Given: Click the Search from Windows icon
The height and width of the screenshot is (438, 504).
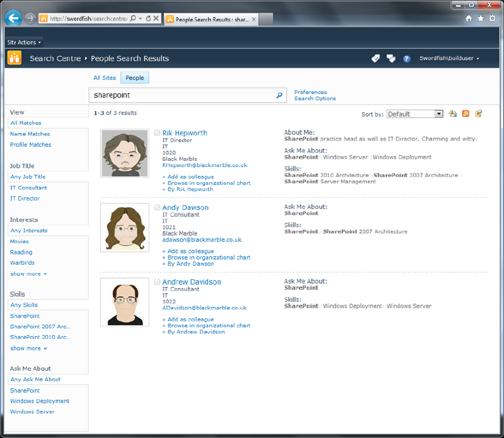Looking at the screenshot, I should click(479, 113).
